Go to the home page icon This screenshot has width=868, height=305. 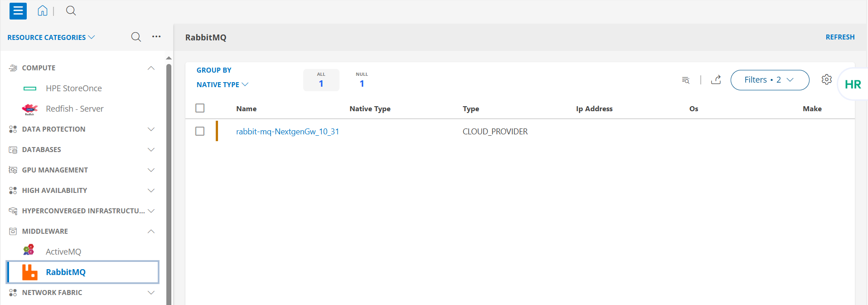click(x=43, y=11)
